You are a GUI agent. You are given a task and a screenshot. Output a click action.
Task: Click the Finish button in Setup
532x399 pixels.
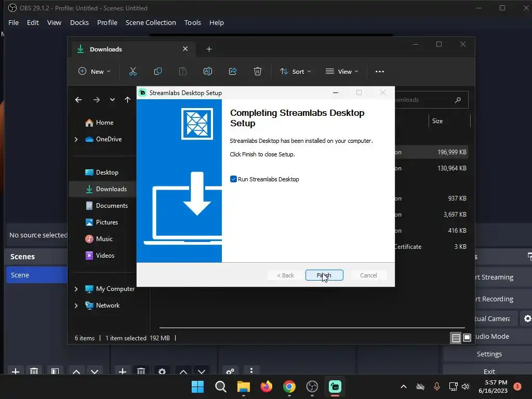click(x=324, y=275)
